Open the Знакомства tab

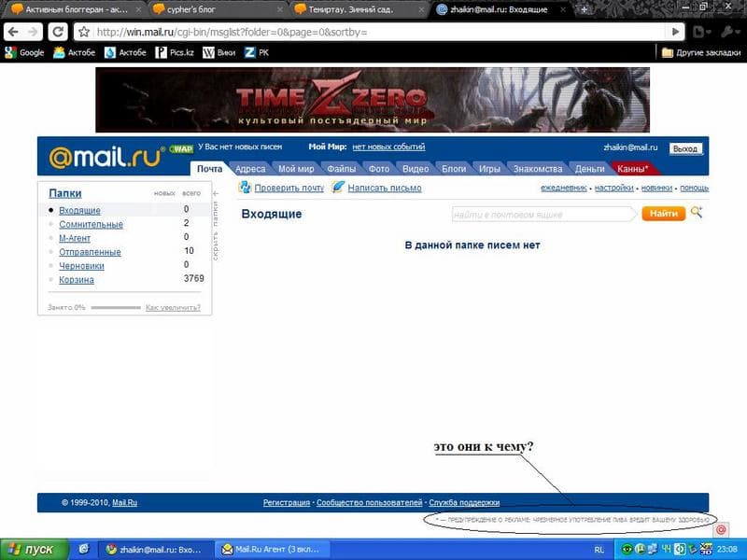click(x=538, y=169)
